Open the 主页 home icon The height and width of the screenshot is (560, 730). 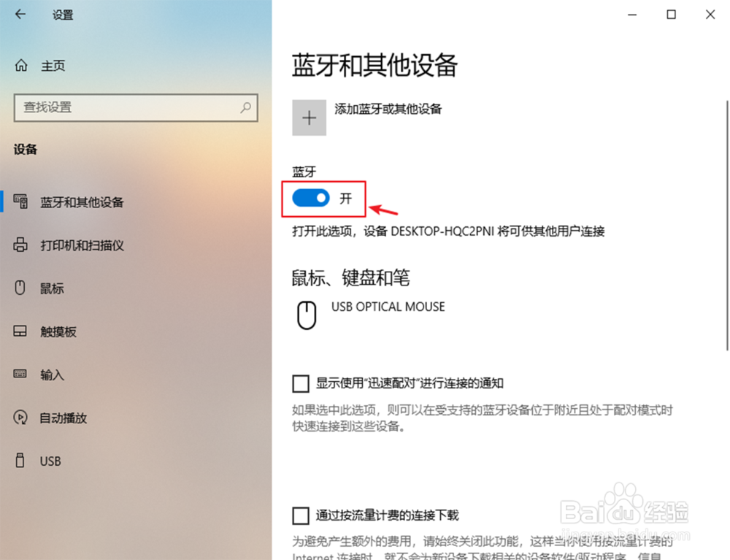[x=21, y=65]
